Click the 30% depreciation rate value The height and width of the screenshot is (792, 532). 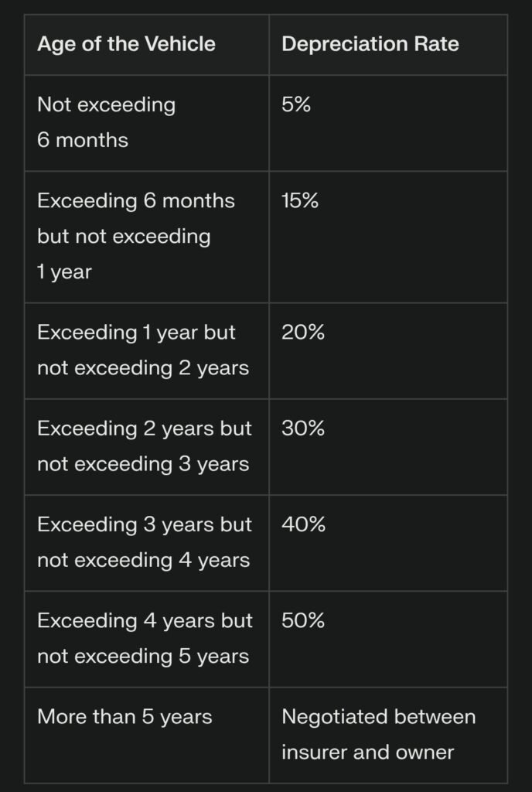(303, 428)
